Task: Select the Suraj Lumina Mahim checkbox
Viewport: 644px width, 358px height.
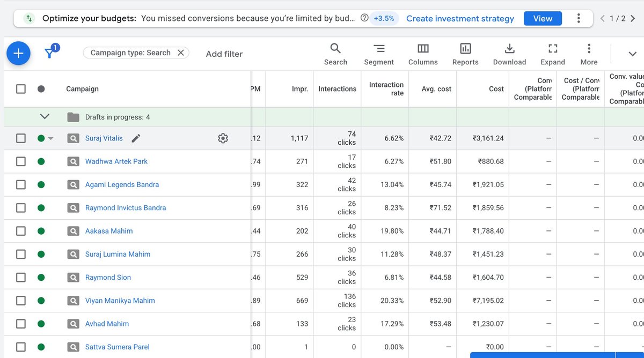Action: point(20,254)
